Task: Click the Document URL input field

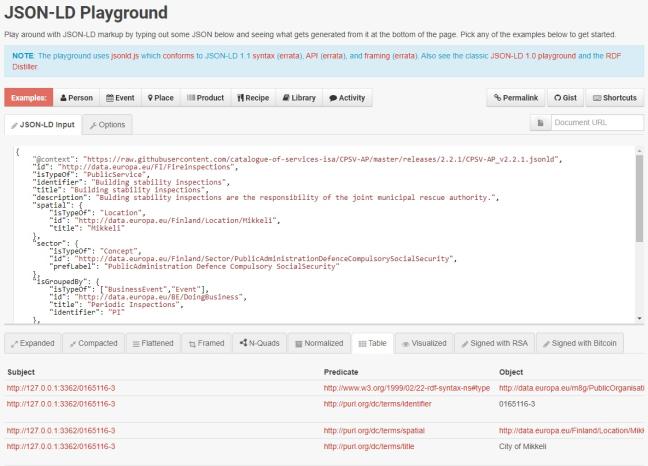Action: coord(598,123)
